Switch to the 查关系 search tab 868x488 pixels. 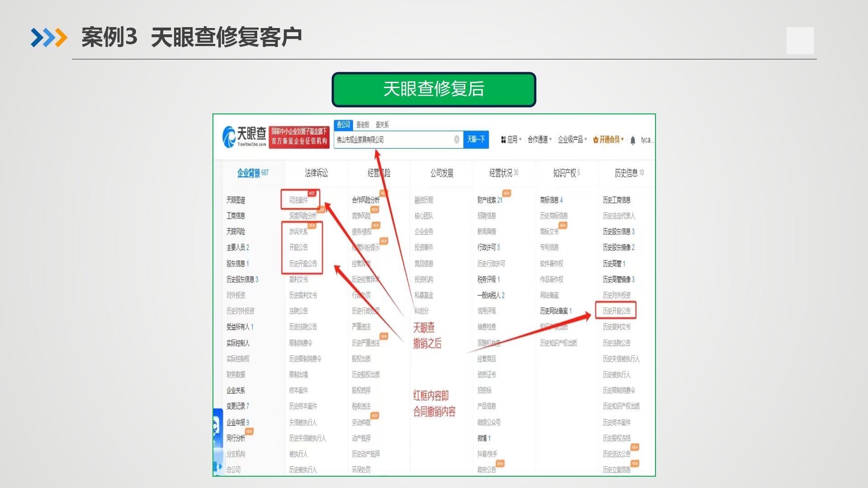(x=382, y=125)
